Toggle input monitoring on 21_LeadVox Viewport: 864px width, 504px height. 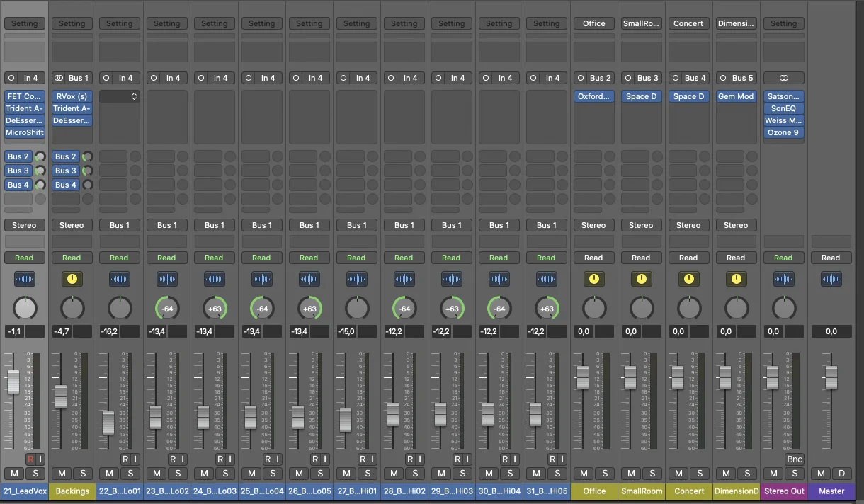[40, 459]
